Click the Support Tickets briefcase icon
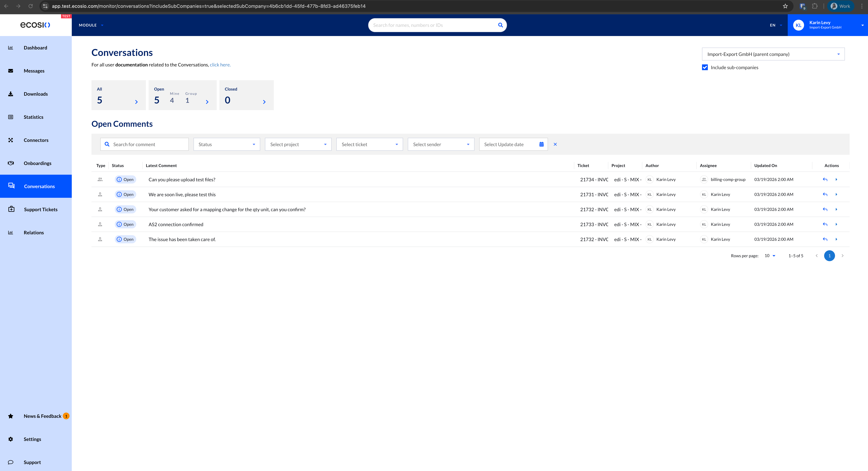Viewport: 868px width, 471px height. click(x=11, y=209)
